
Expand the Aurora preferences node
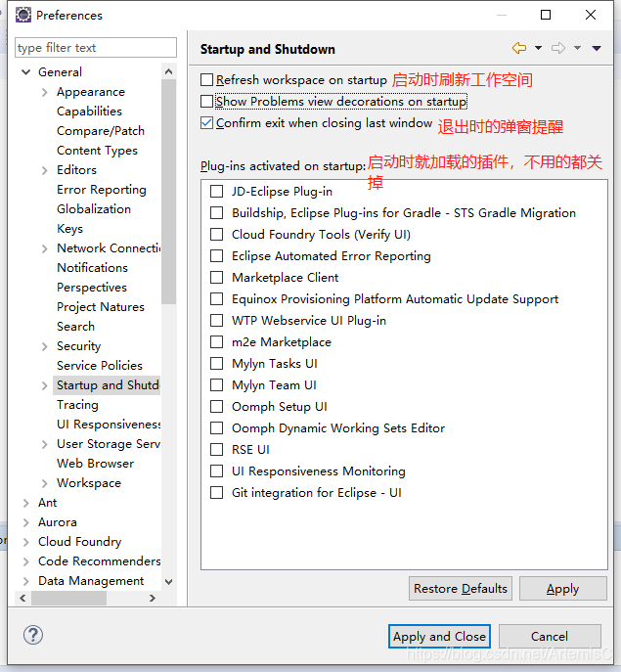click(x=26, y=522)
